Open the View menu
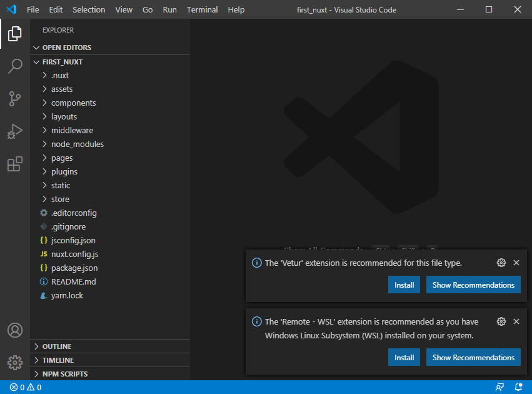532x394 pixels. pos(124,9)
